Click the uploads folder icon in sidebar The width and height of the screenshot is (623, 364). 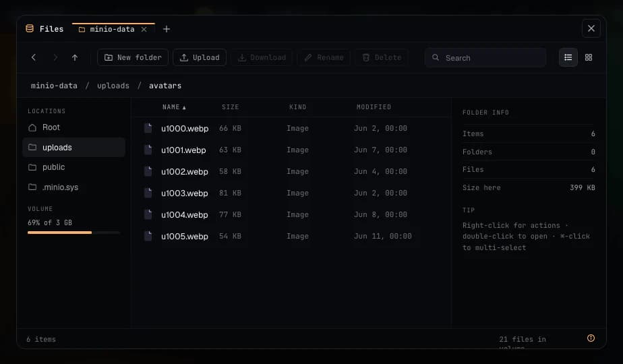tap(32, 148)
